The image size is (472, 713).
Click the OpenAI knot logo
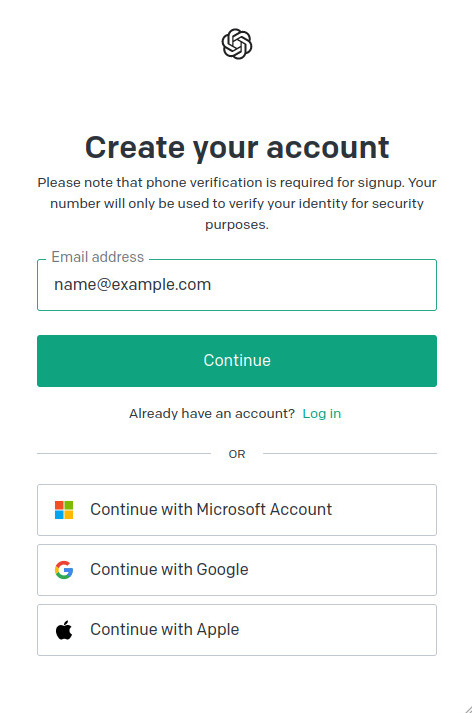(237, 44)
